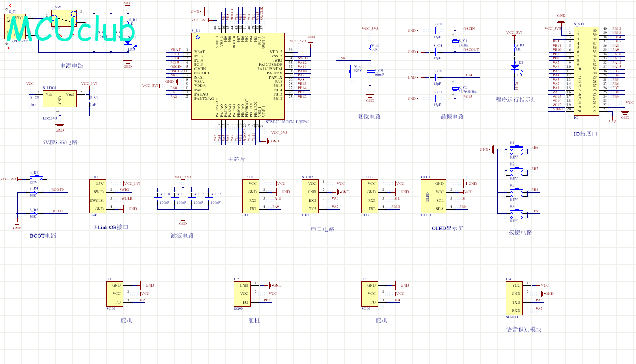Select the S_Y1 8MHz crystal
This screenshot has width=636, height=364.
point(455,41)
